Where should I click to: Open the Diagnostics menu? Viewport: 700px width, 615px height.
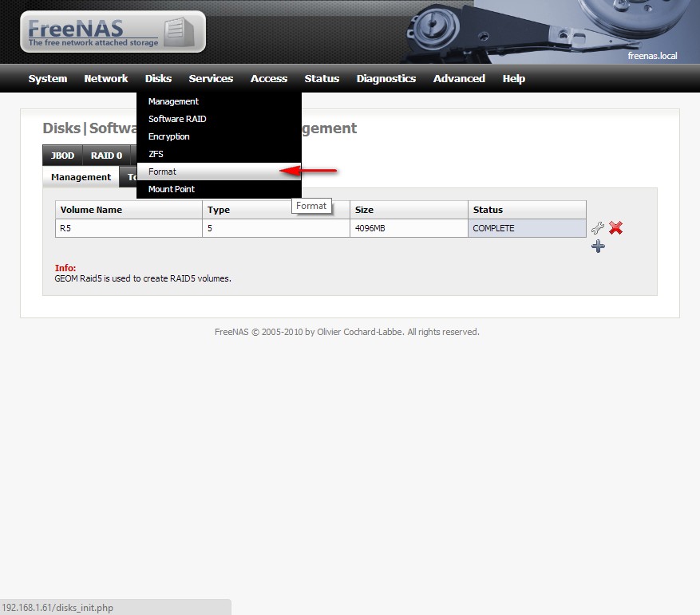coord(386,78)
